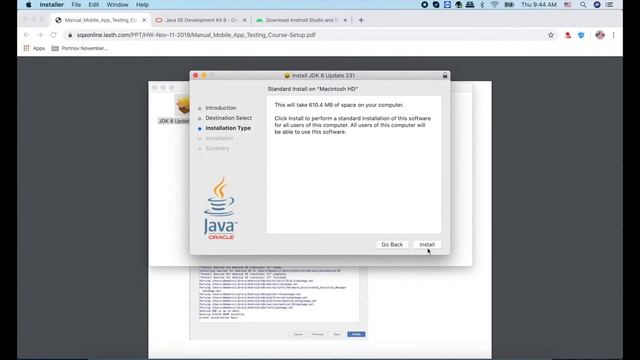Click the Install button in JDK installer
The height and width of the screenshot is (360, 640).
(427, 244)
